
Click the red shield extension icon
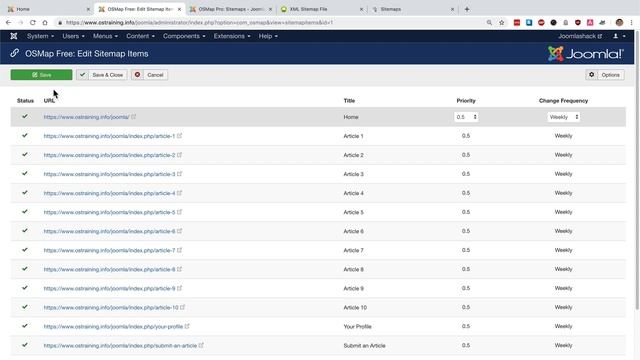578,22
